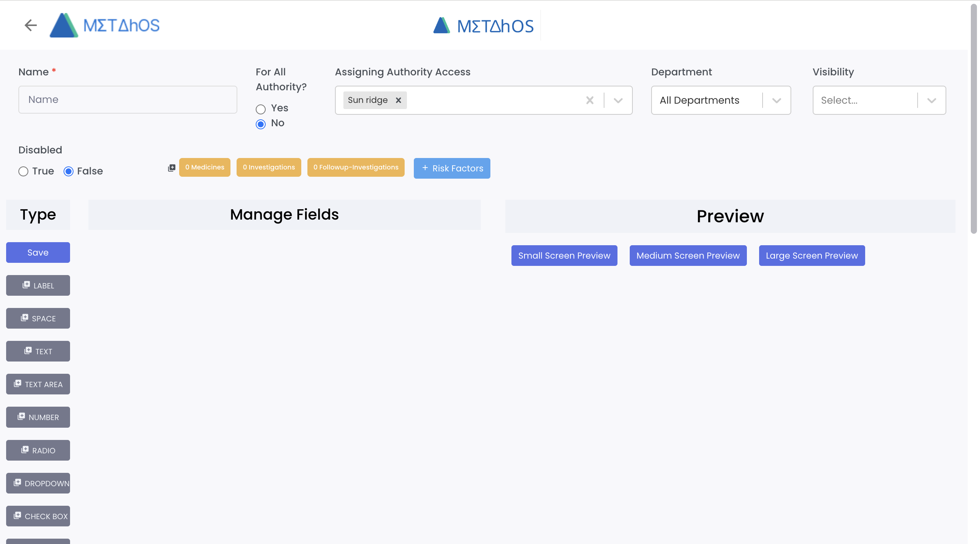Click the add icon on RADIO
The width and height of the screenshot is (980, 544).
(x=25, y=450)
